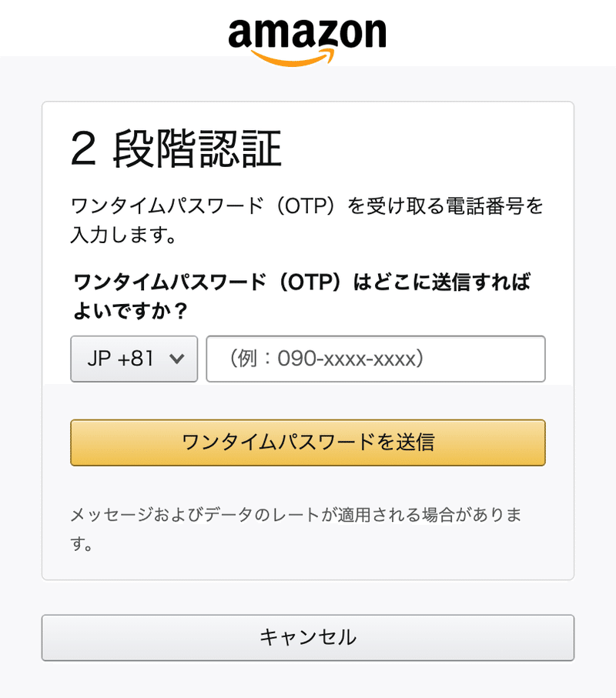This screenshot has height=698, width=616.
Task: Click the 入力します。 line of the description
Action: tap(123, 235)
